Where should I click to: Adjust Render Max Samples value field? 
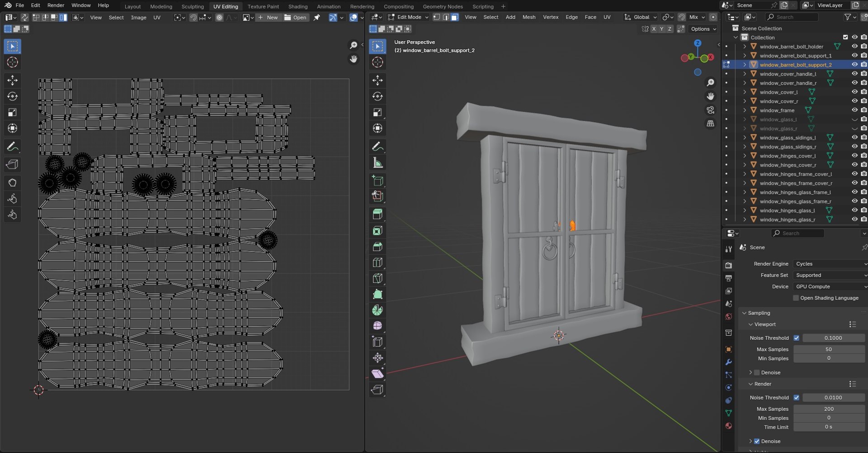coord(829,409)
